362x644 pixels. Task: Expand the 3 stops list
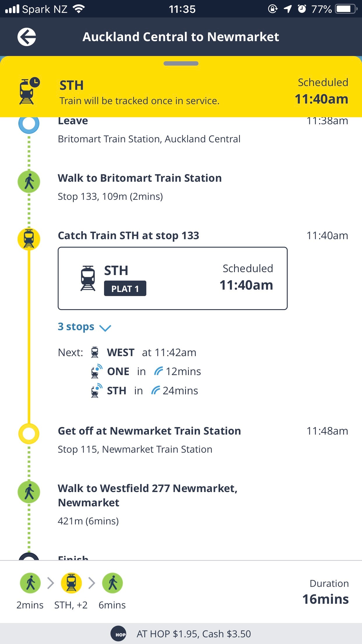pos(85,327)
